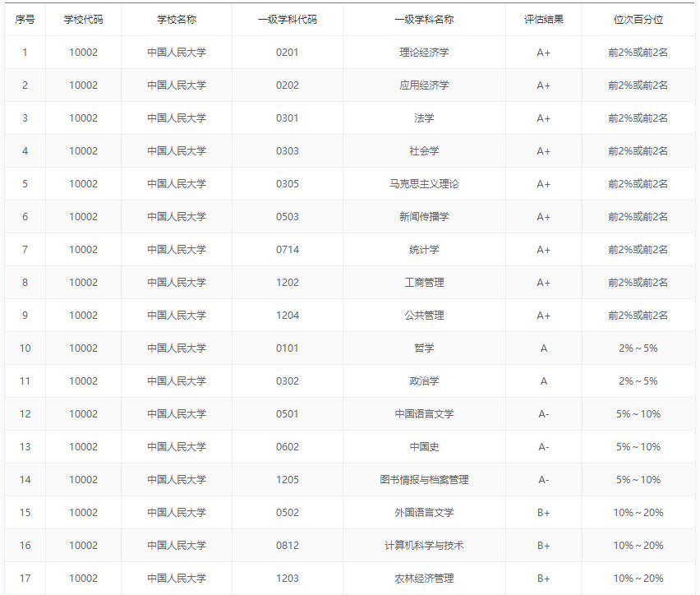700x595 pixels.
Task: Select the 理论经济学 subject cell
Action: click(x=424, y=53)
